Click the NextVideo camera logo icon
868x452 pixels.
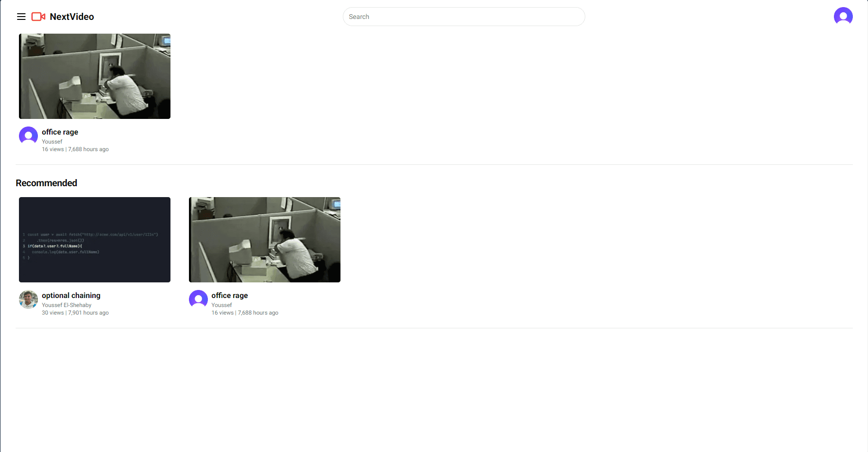(38, 17)
